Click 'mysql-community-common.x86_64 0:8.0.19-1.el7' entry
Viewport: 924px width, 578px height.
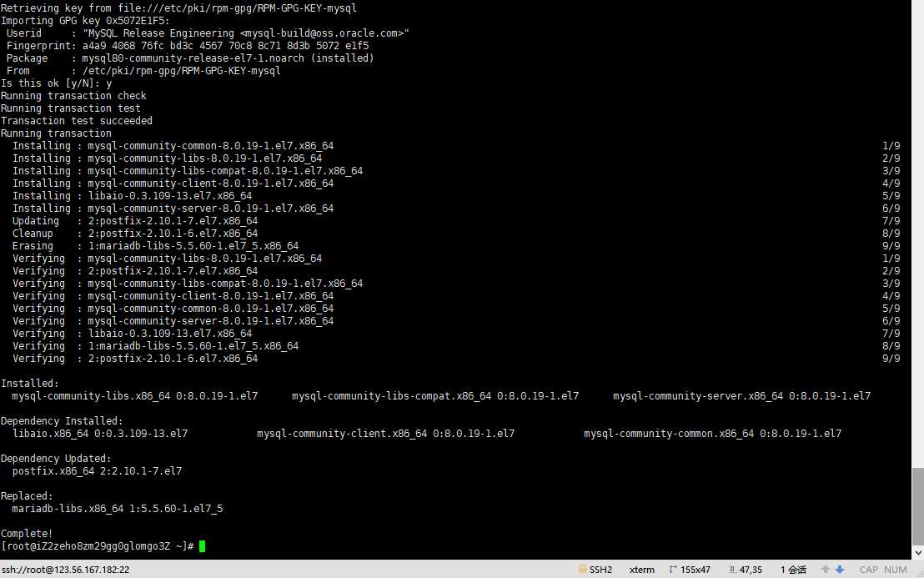712,434
